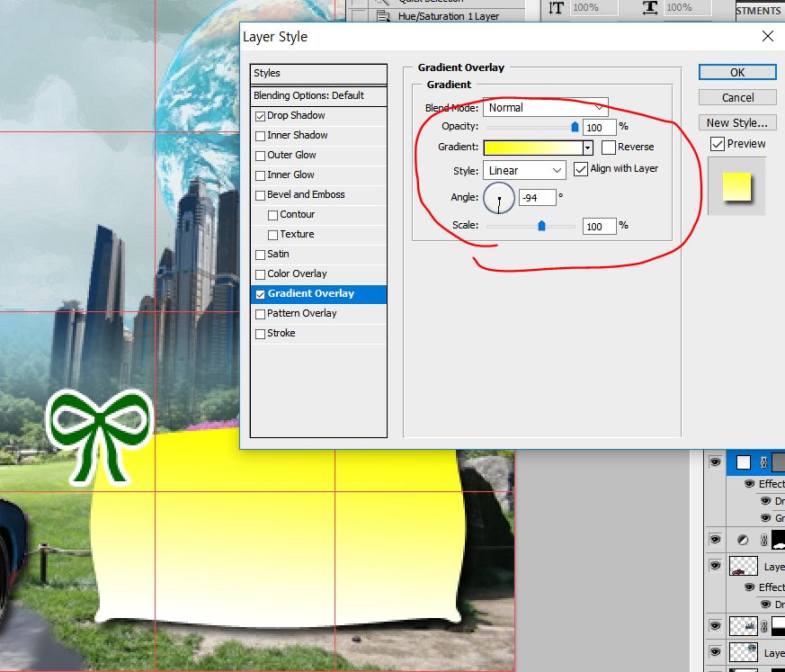Click the adjustment layer half-circle icon
Image resolution: width=785 pixels, height=672 pixels.
pos(744,540)
